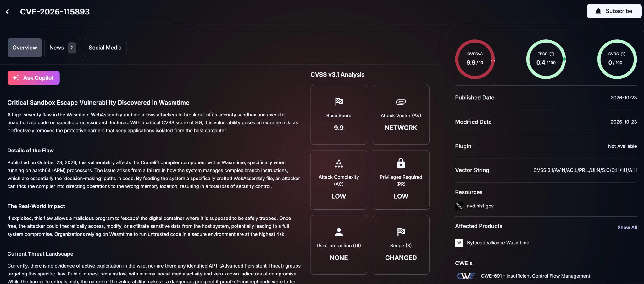Click the Modified Date value
This screenshot has height=284, width=644.
point(624,122)
